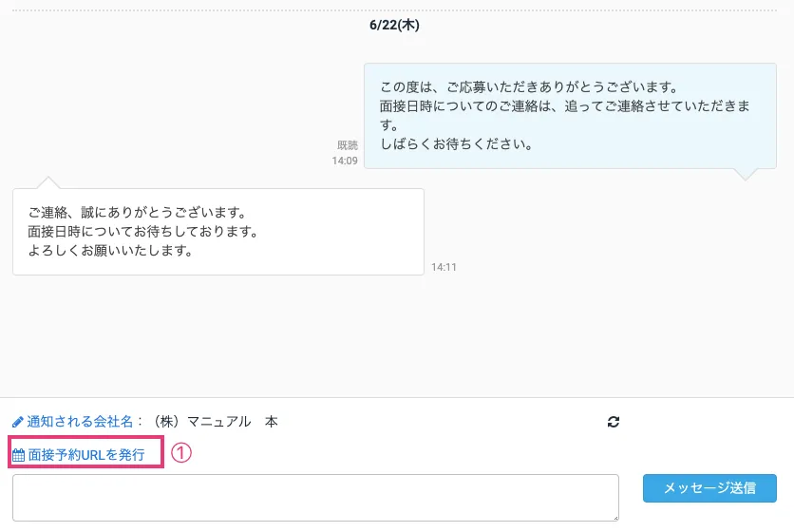Screen dimensions: 794x532
Task: Click the 14:09 timestamp
Action: click(345, 161)
